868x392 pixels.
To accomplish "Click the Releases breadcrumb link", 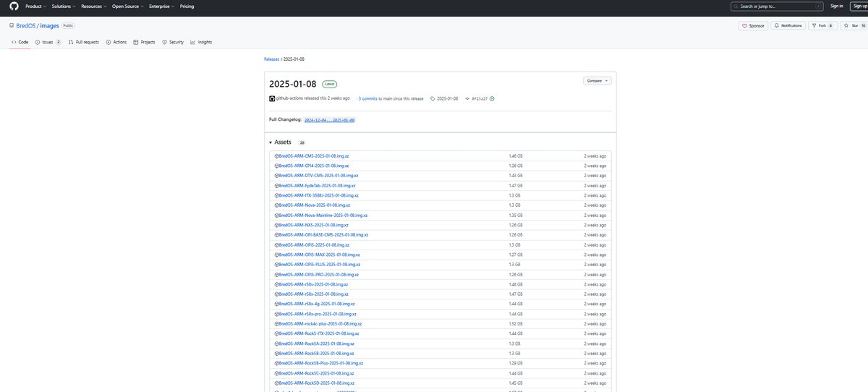I will point(271,59).
